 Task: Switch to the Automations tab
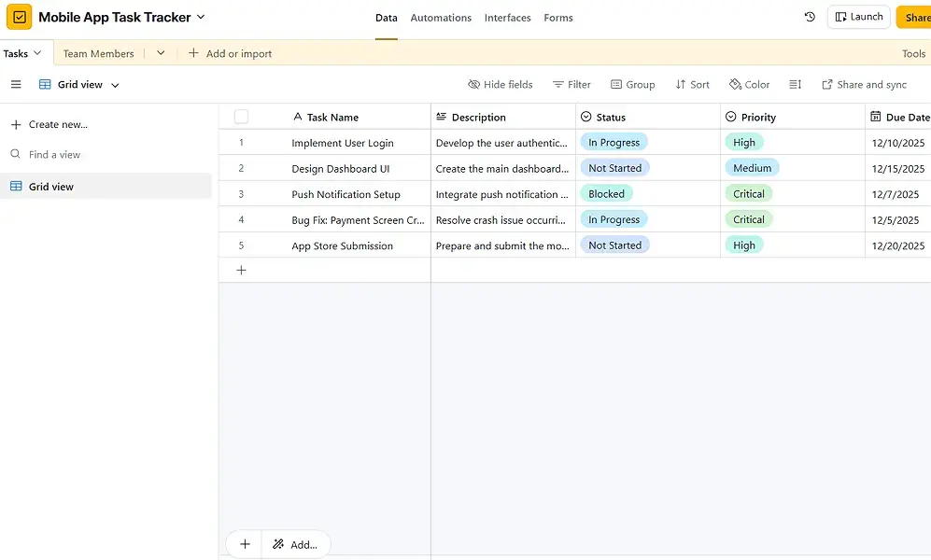pos(441,17)
